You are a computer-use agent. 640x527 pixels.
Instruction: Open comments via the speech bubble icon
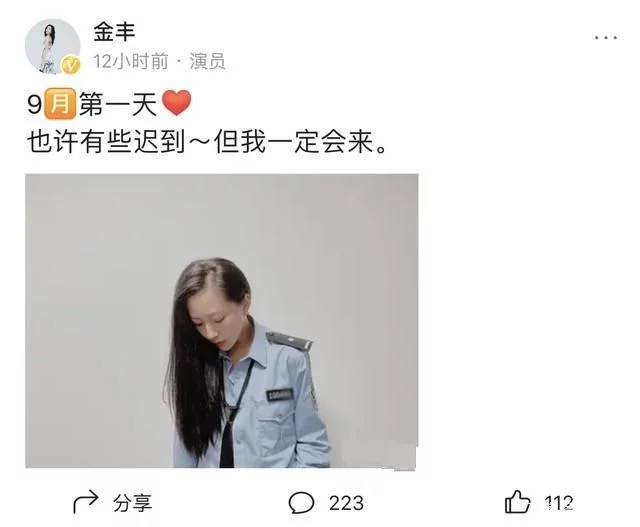[x=301, y=503]
